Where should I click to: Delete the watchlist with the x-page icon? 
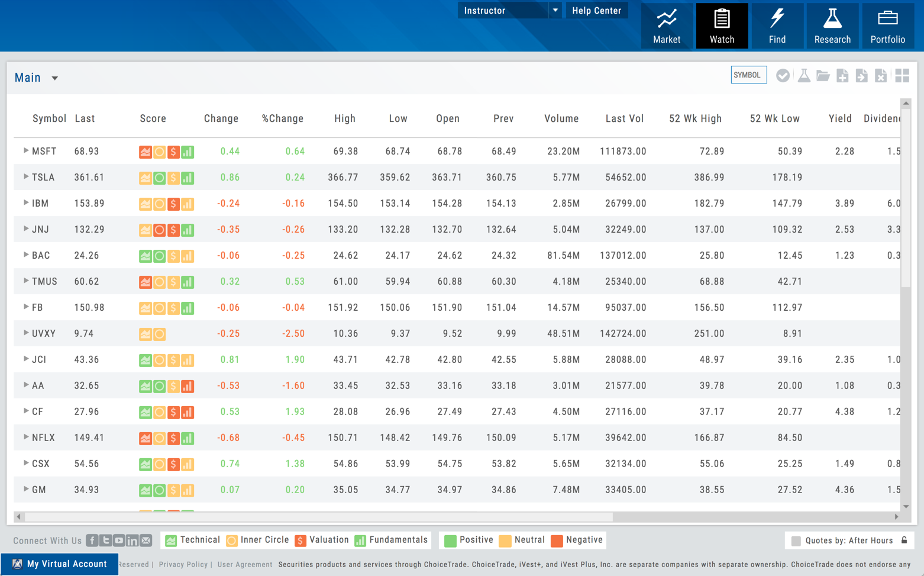click(881, 76)
